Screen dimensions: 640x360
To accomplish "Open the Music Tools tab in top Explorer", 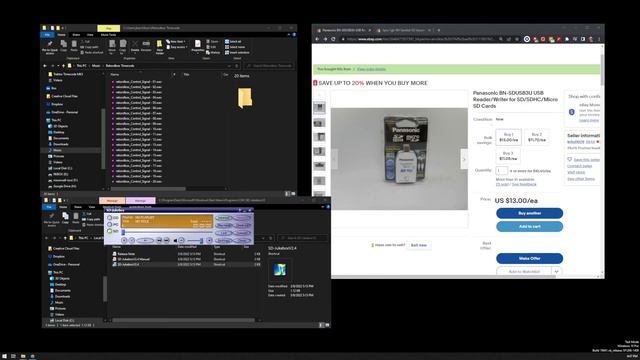I will 109,35.
